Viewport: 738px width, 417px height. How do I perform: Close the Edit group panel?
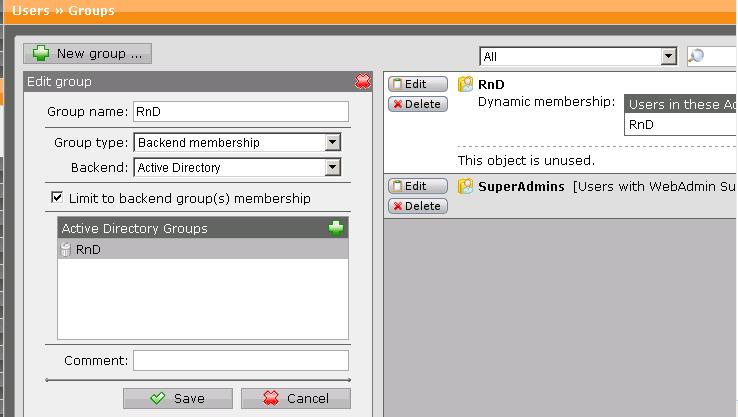point(362,82)
